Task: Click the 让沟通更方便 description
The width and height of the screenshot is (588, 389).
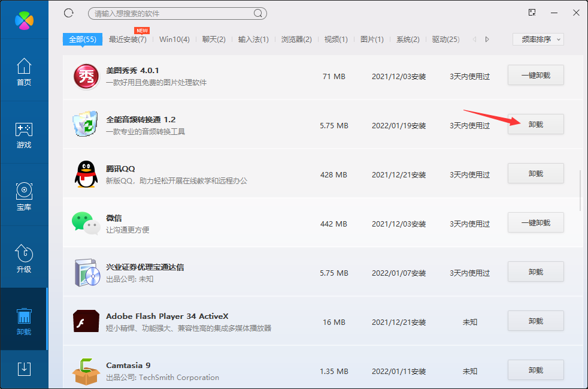Action: point(128,230)
